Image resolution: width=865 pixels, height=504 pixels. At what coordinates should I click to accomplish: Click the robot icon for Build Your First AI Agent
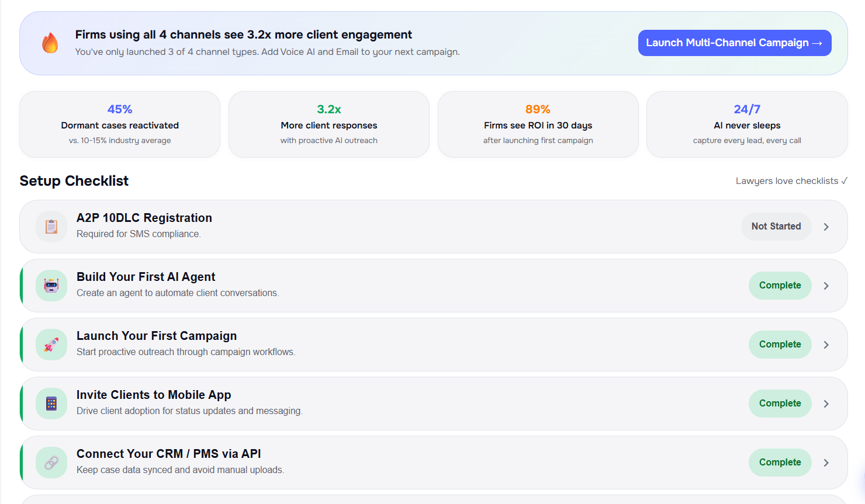[51, 286]
